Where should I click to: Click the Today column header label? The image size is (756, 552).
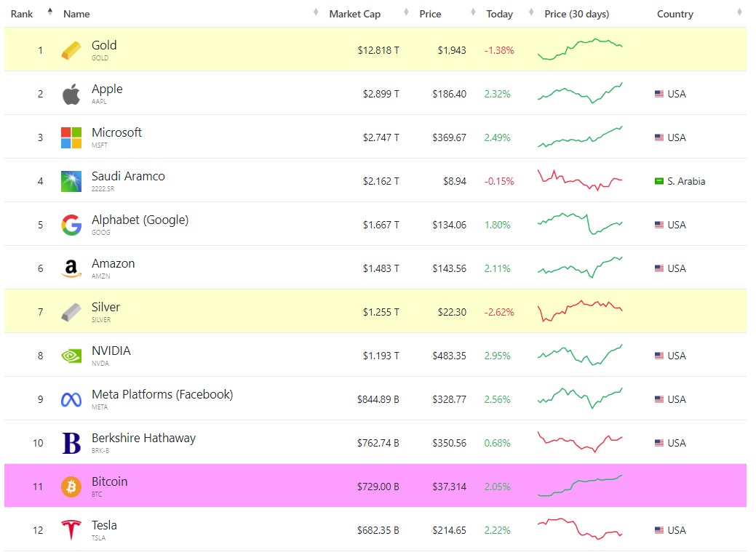pos(499,14)
